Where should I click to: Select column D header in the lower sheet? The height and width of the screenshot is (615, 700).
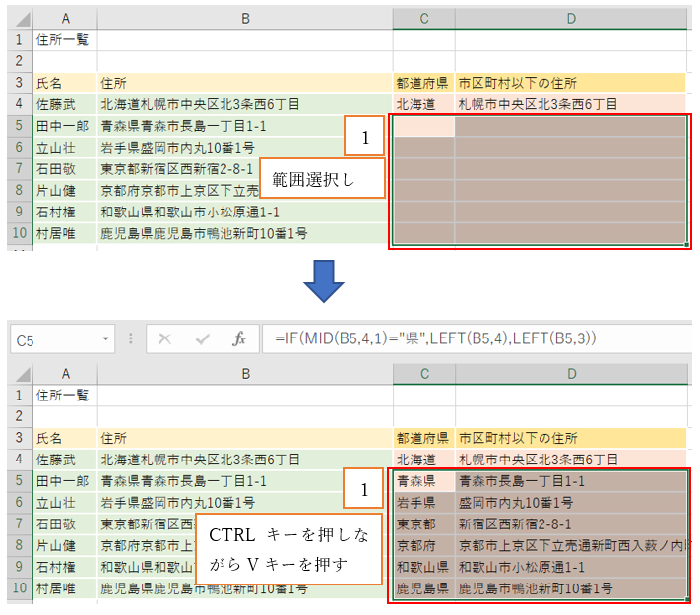569,374
